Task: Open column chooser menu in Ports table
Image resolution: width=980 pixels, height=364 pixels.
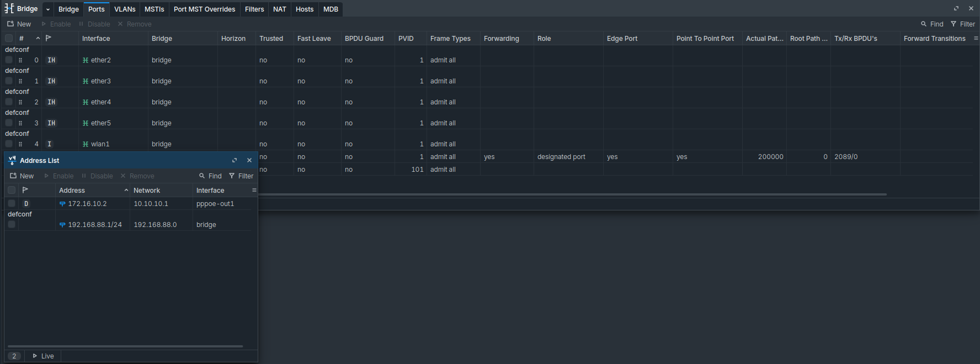Action: click(x=976, y=38)
